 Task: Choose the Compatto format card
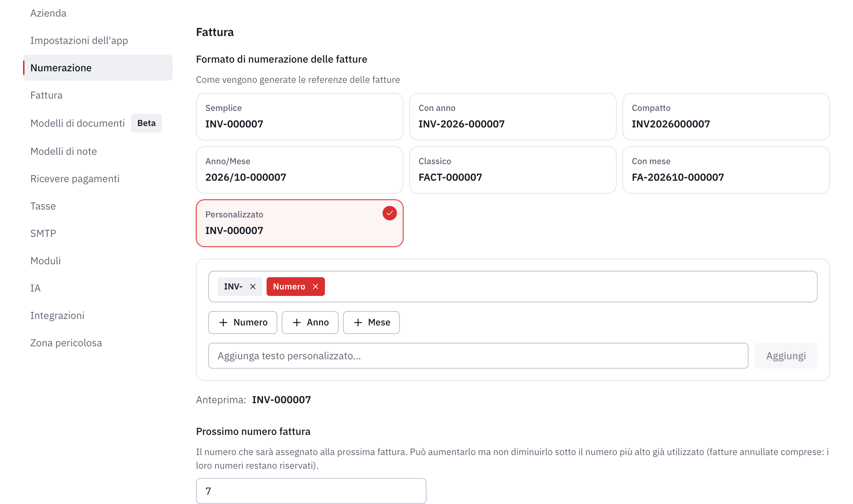[726, 117]
